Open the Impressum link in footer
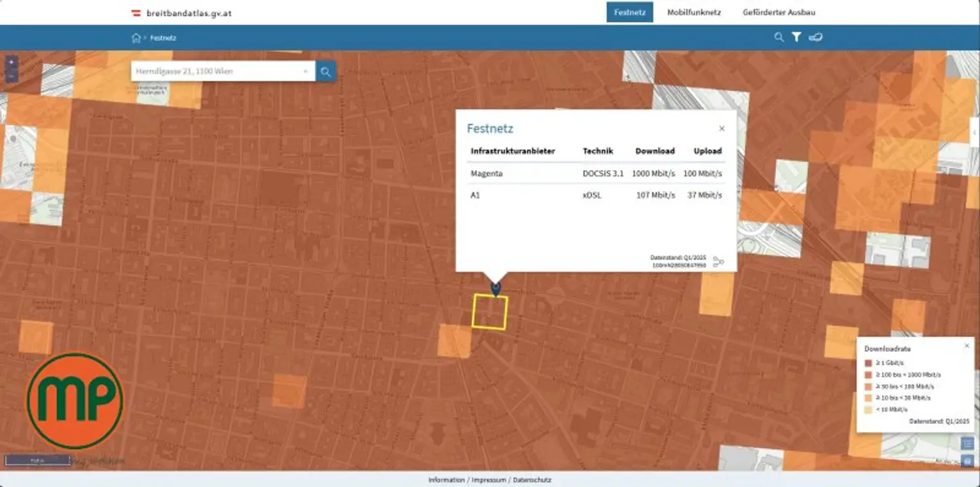This screenshot has height=487, width=980. point(489,480)
